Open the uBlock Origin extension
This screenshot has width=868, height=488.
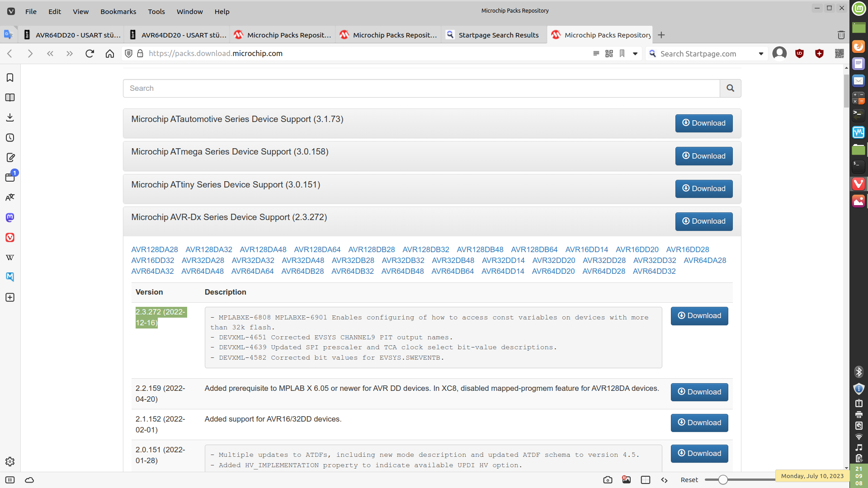(799, 54)
